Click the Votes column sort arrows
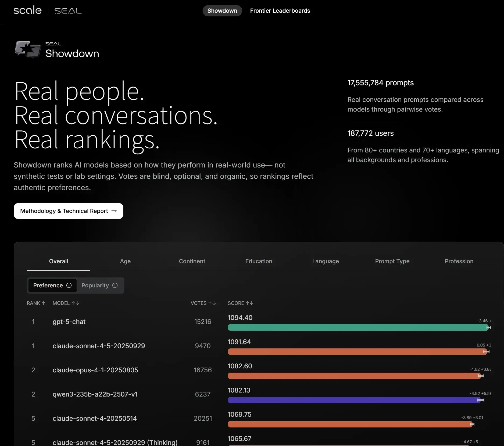The height and width of the screenshot is (446, 504). 212,303
